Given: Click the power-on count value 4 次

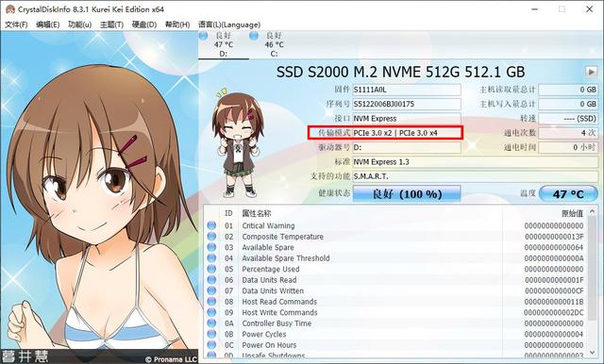Looking at the screenshot, I should 568,133.
